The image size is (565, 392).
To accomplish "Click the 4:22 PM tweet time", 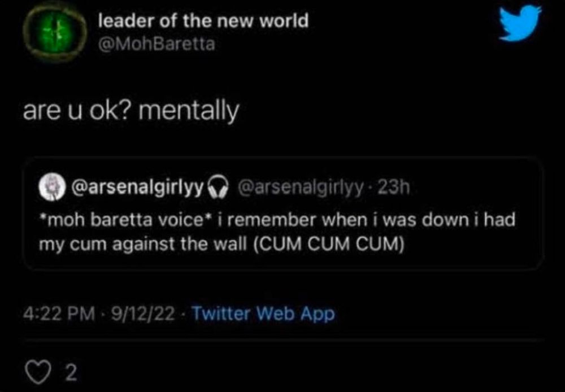I will tap(59, 314).
